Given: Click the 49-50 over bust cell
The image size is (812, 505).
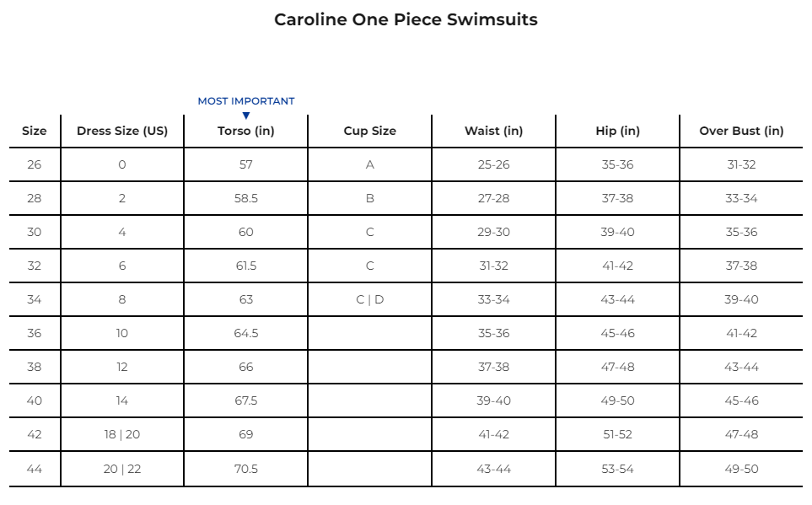Looking at the screenshot, I should point(741,469).
